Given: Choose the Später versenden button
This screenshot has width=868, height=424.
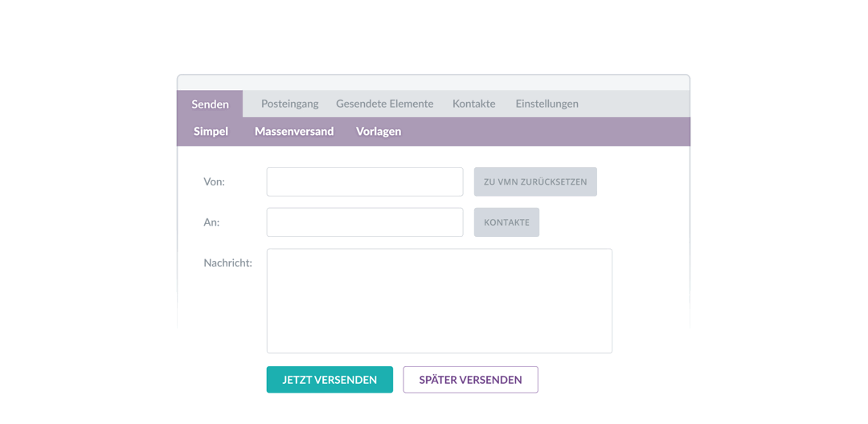Looking at the screenshot, I should (x=470, y=380).
